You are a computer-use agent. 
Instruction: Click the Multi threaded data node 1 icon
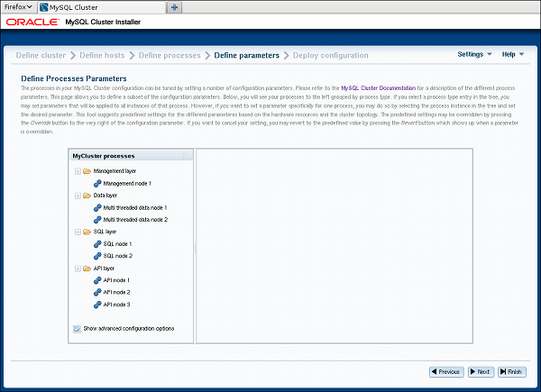coord(96,207)
